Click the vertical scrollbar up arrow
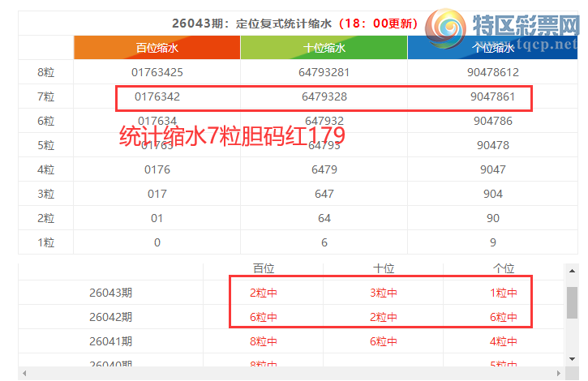Screen dimensions: 588x381 pyautogui.click(x=572, y=271)
